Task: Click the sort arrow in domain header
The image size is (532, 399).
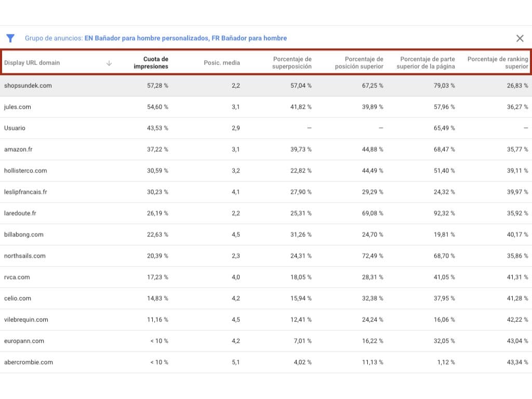Action: 109,63
